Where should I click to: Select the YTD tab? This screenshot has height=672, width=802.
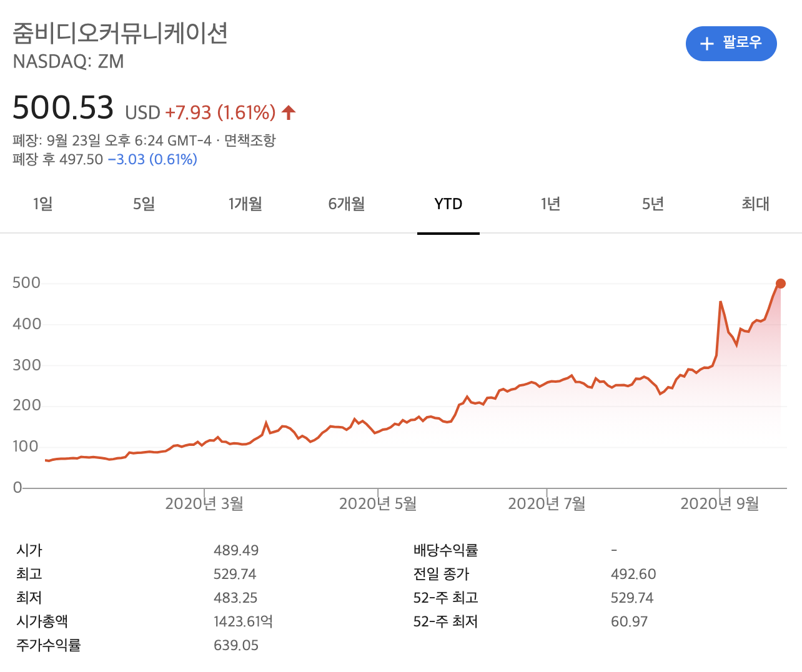448,204
